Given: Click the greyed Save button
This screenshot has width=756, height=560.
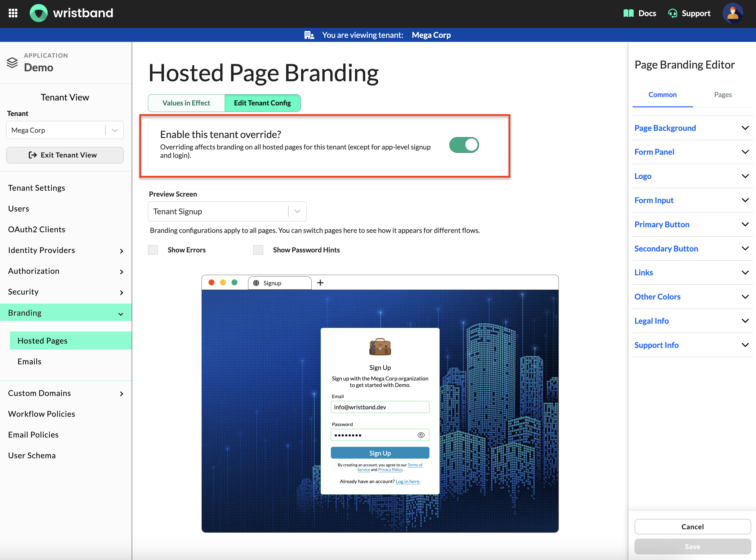Looking at the screenshot, I should (x=692, y=546).
